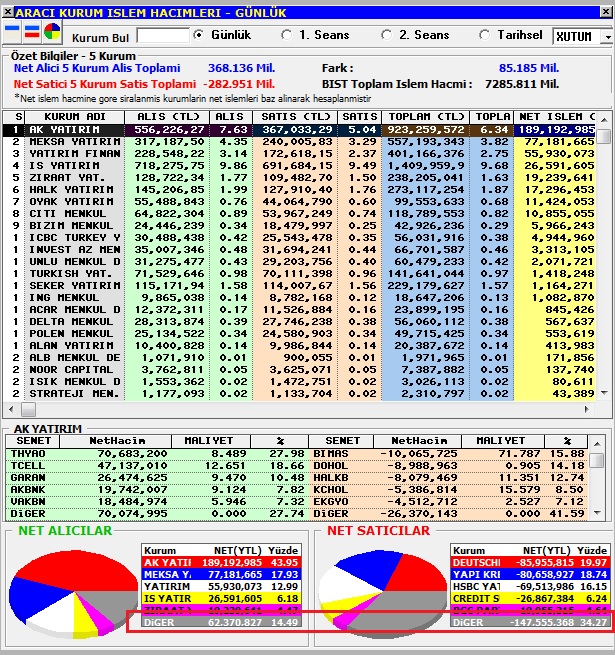The width and height of the screenshot is (615, 655).
Task: Select the CITI MENKUL row
Action: coord(300,214)
